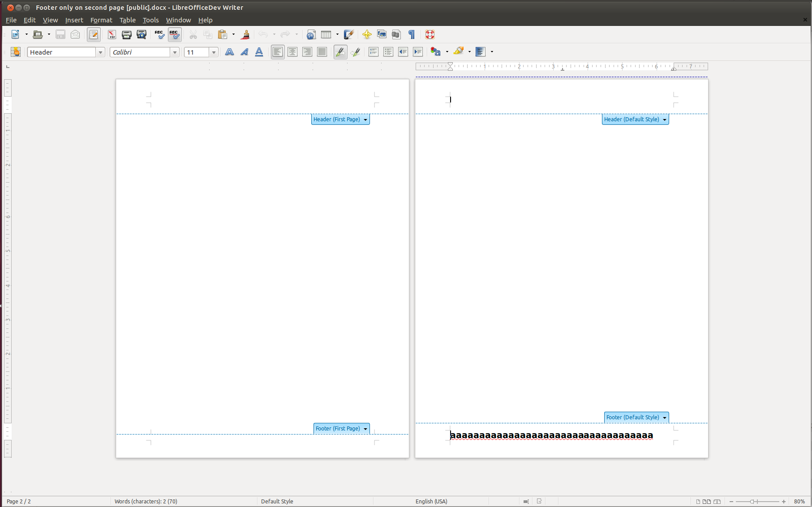The image size is (812, 507).
Task: Open the Calibri font name dropdown
Action: pyautogui.click(x=175, y=52)
